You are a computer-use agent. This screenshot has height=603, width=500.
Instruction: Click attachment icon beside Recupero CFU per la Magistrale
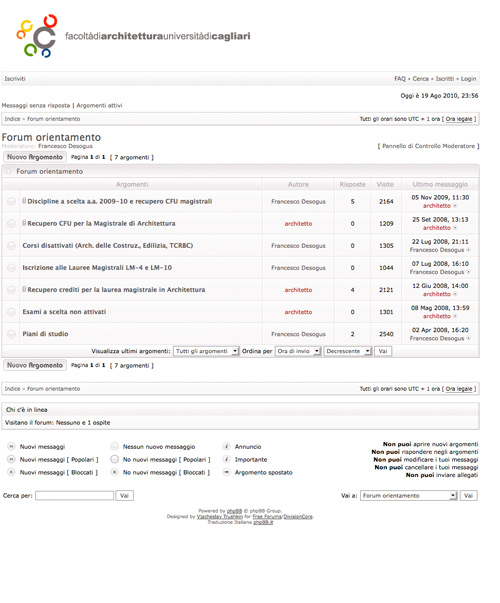(x=24, y=223)
